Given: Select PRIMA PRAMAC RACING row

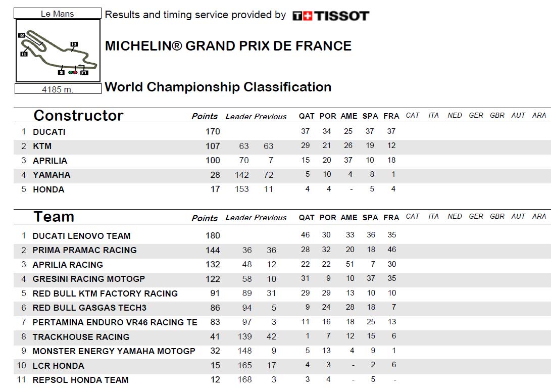Looking at the screenshot, I should pos(282,250).
